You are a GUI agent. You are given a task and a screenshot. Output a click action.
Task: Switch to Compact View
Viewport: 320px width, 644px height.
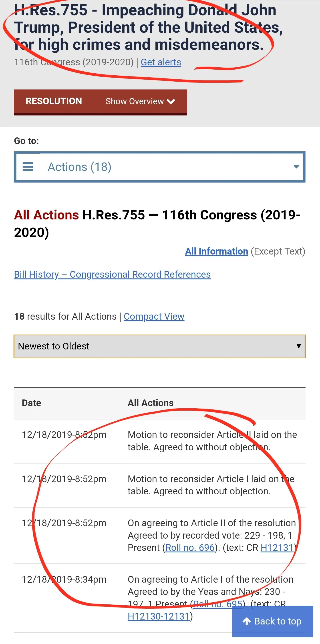[x=154, y=317]
